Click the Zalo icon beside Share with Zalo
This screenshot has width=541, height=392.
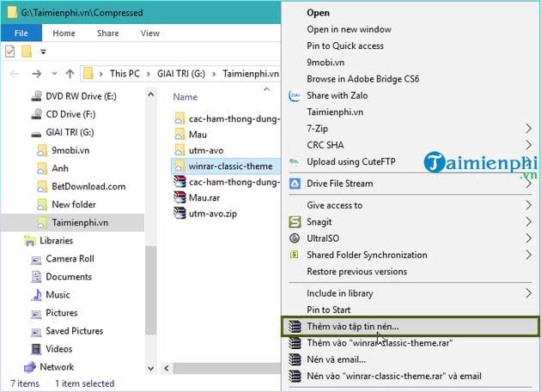point(295,95)
